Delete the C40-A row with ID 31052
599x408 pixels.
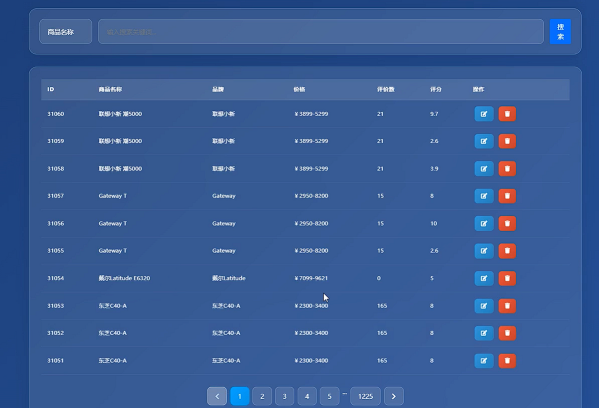(507, 333)
